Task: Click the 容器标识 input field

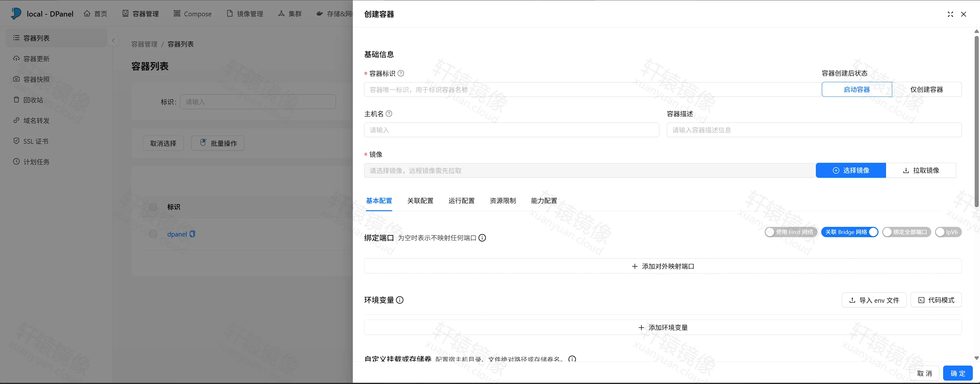Action: pos(593,90)
